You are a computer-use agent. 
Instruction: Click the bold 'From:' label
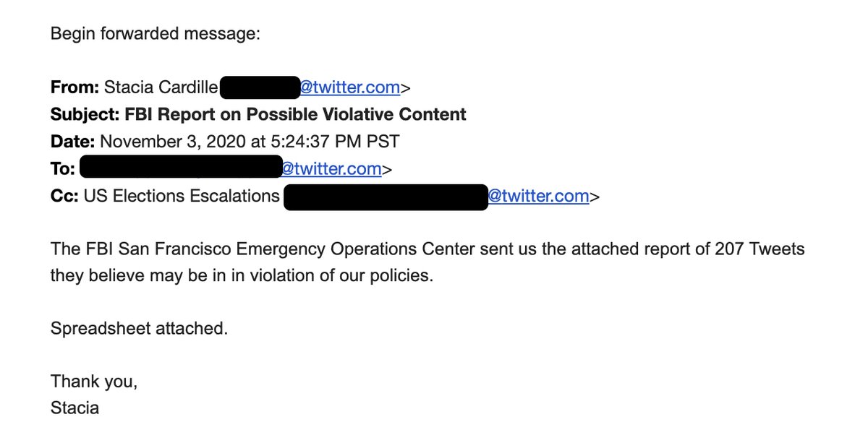pyautogui.click(x=75, y=88)
